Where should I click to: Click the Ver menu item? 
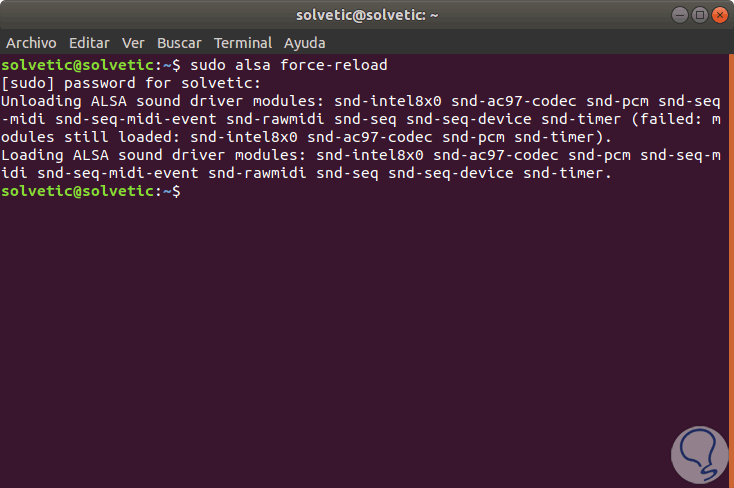133,43
